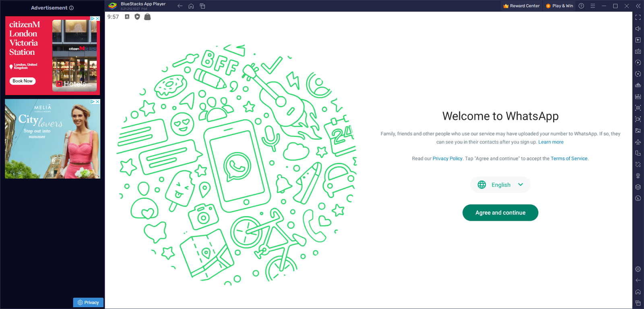This screenshot has width=644, height=309.
Task: Click the fullscreen icon in the side toolbar
Action: [x=638, y=17]
